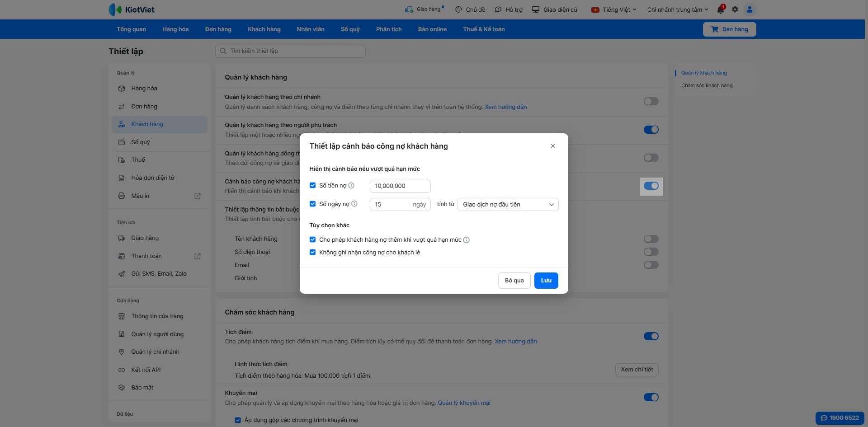Uncheck Không ghi nhận công nợ cho khách lẻ
Image resolution: width=868 pixels, height=427 pixels.
tap(312, 252)
